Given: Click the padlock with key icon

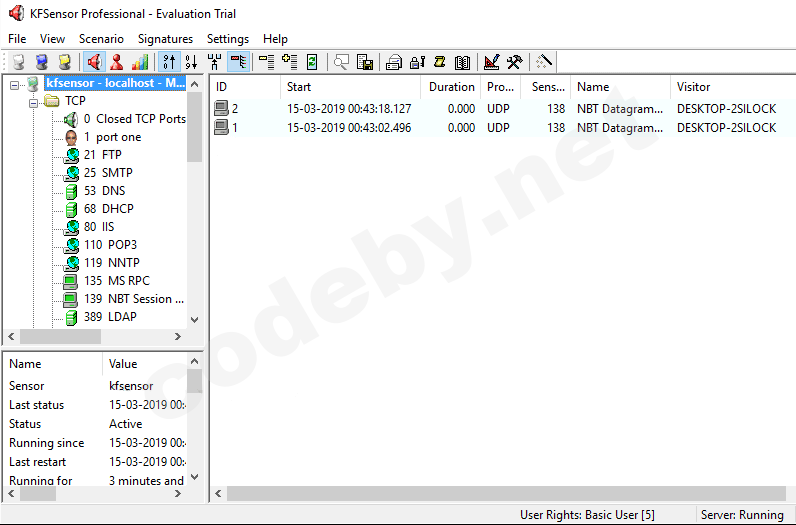Looking at the screenshot, I should (417, 62).
